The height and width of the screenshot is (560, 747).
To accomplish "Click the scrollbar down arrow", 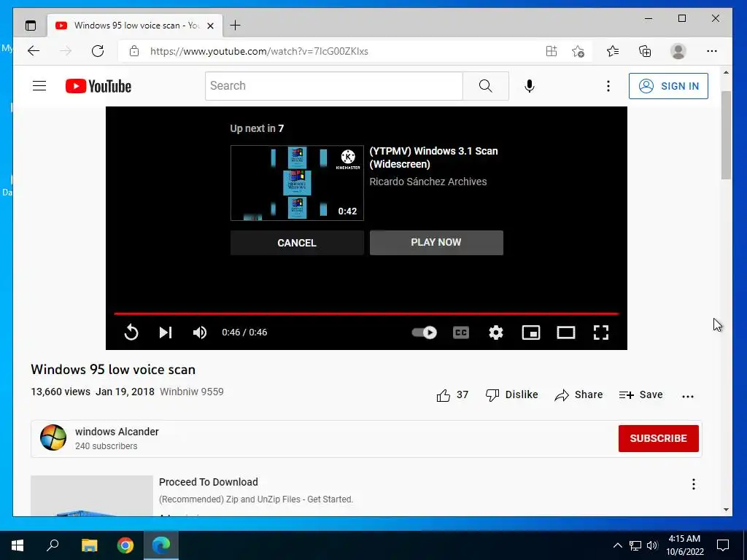I will (x=726, y=510).
